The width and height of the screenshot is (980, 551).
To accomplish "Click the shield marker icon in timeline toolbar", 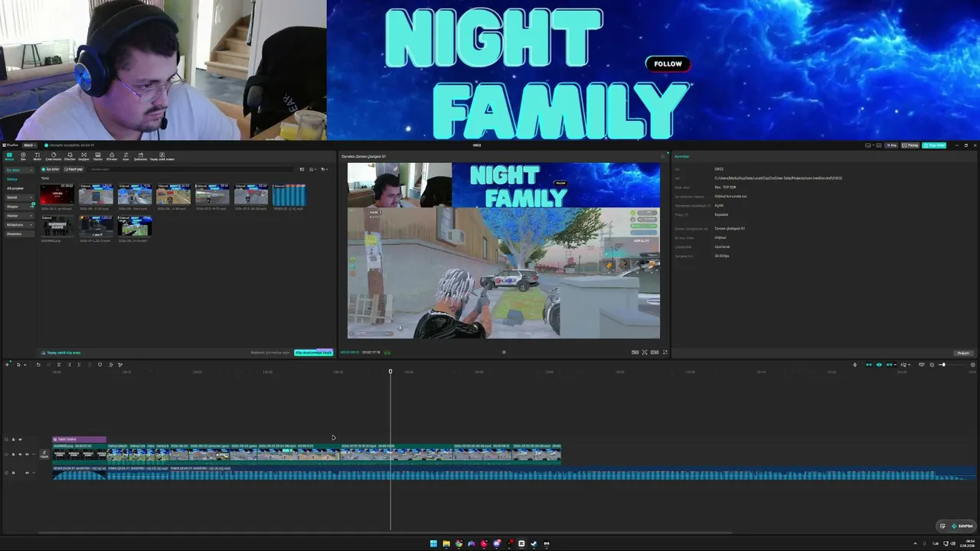I will pos(100,364).
